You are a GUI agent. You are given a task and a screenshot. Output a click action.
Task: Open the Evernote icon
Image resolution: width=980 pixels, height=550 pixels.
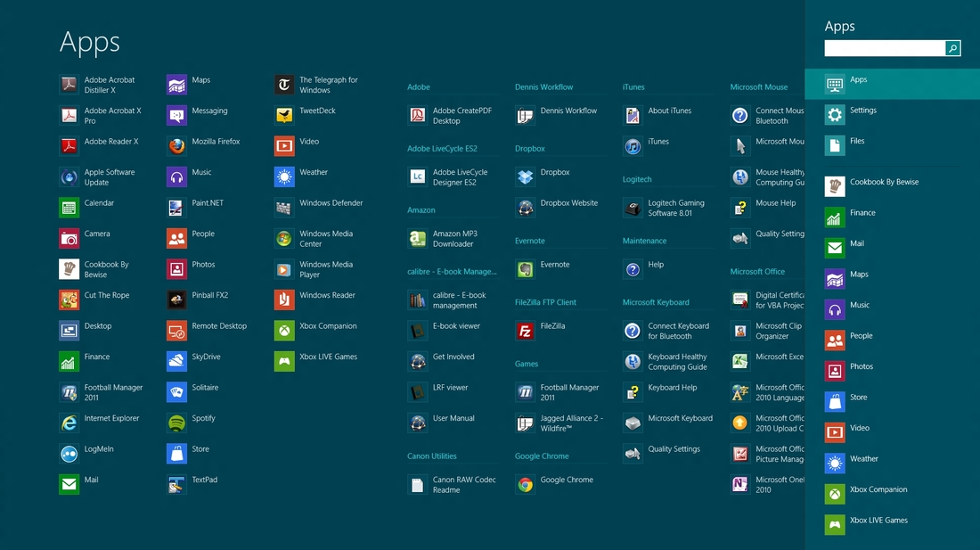click(x=525, y=268)
